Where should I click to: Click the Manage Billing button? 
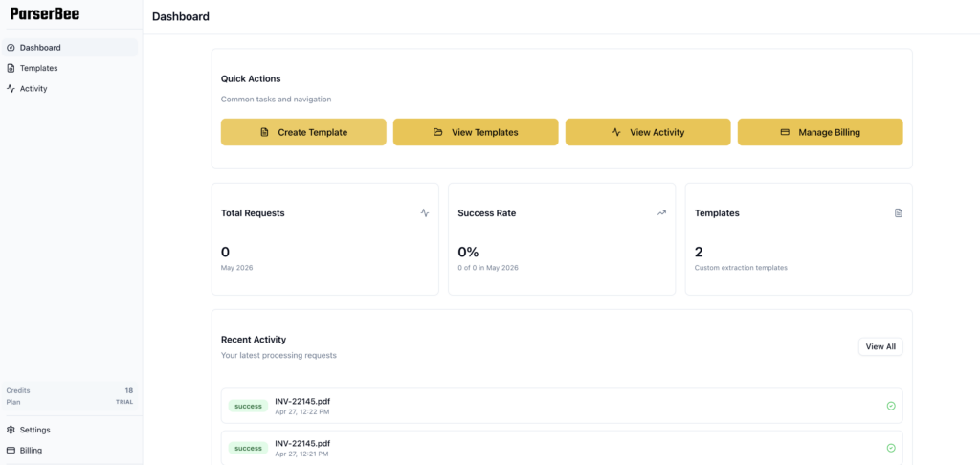820,132
